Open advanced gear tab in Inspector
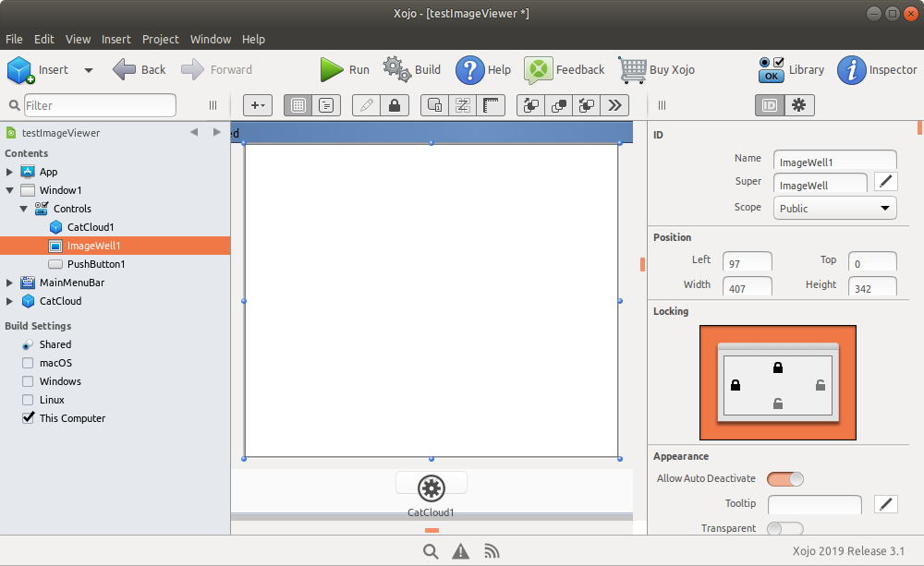 pos(799,105)
